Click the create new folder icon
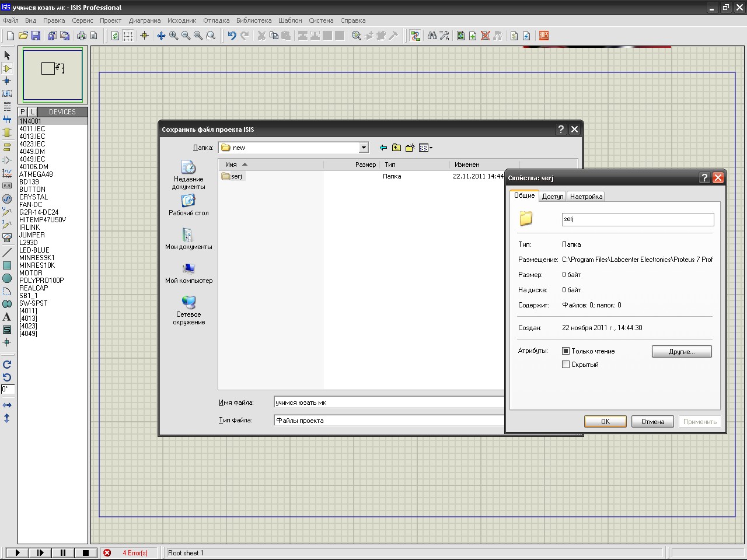The image size is (747, 560). click(x=410, y=148)
